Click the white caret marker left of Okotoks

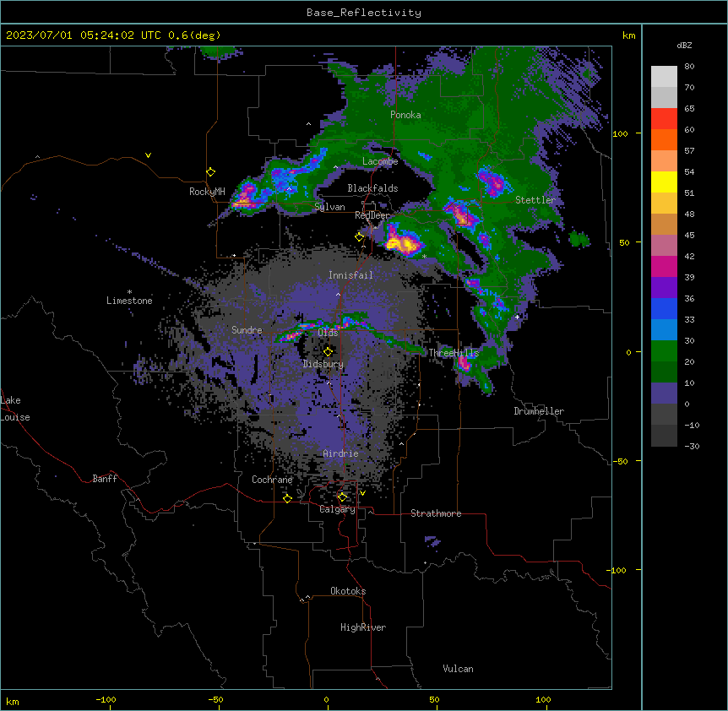point(307,597)
